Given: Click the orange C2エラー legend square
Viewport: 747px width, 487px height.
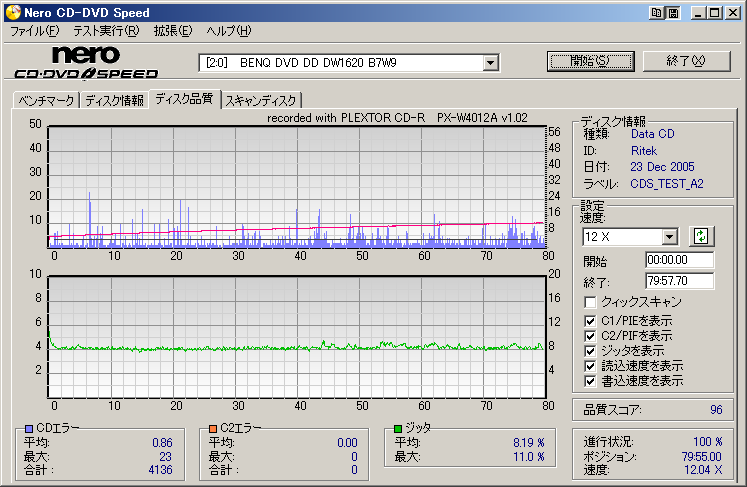Looking at the screenshot, I should tap(213, 428).
